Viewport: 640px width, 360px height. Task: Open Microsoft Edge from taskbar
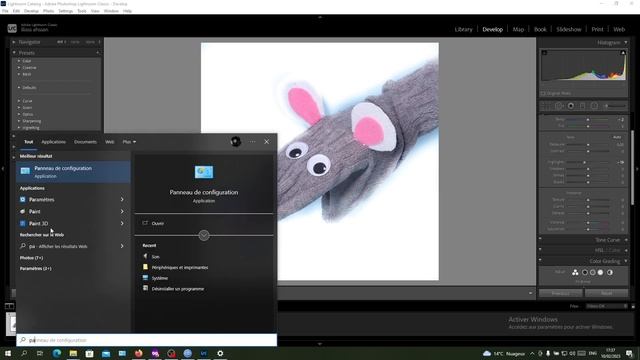click(57, 353)
